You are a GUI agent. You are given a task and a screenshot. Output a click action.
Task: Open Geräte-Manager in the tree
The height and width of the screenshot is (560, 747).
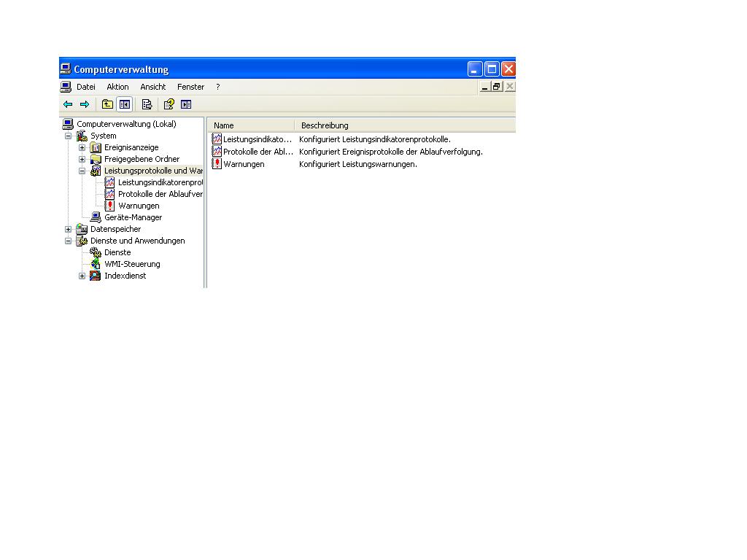[133, 217]
